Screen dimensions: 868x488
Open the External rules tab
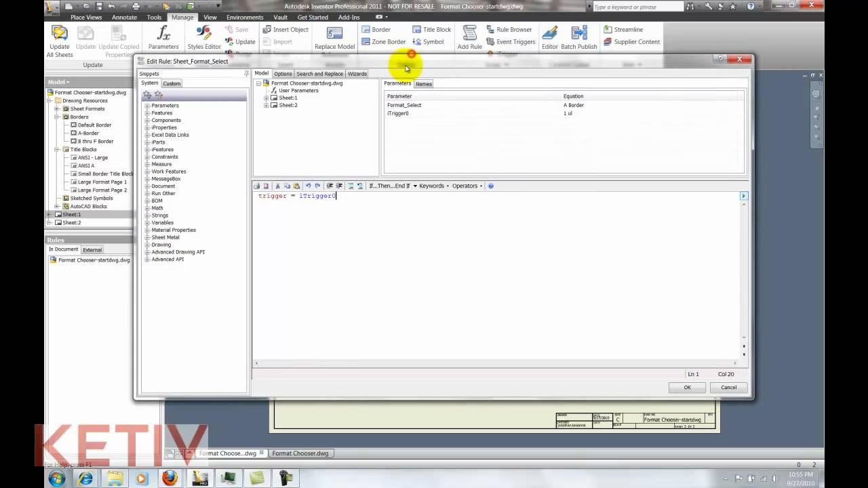pos(92,249)
